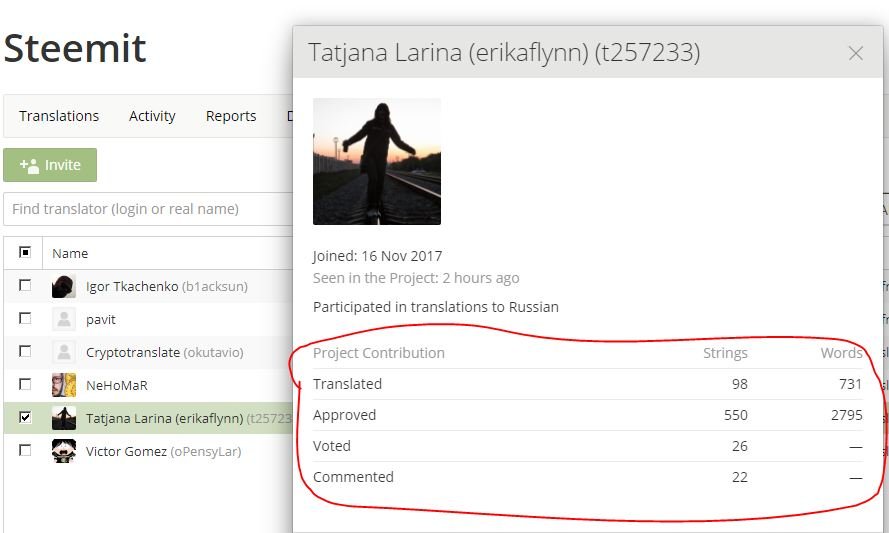Click the Name column header

(70, 253)
